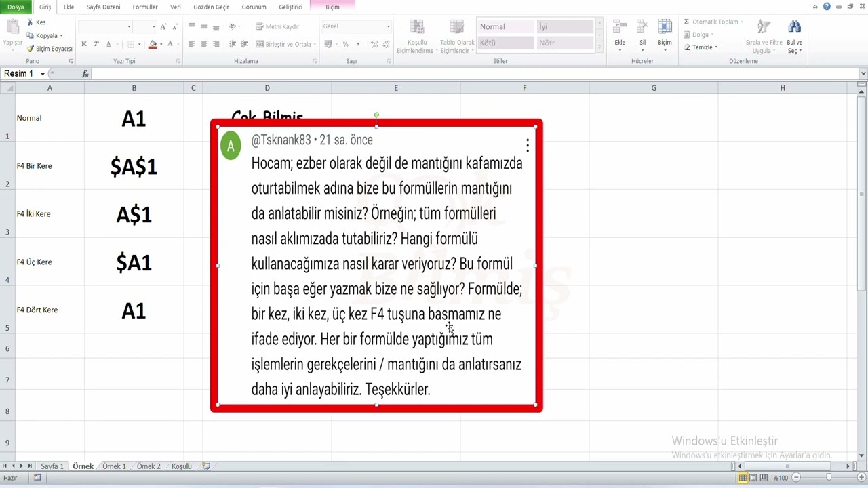Click cell B2 containing $A$1
This screenshot has width=868, height=488.
point(134,166)
